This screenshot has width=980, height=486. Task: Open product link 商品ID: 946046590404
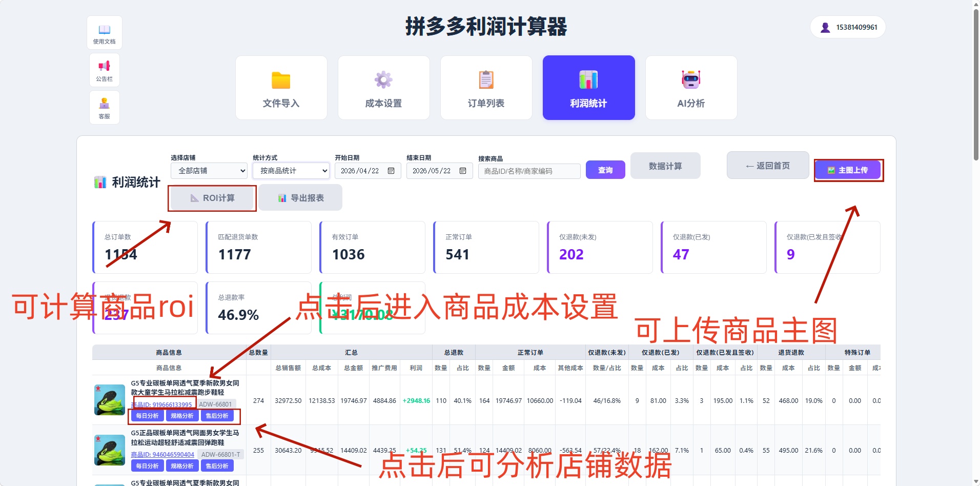[x=162, y=455]
